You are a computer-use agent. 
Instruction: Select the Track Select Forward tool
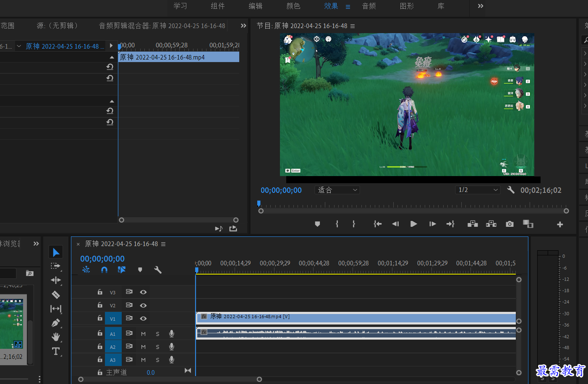tap(55, 266)
